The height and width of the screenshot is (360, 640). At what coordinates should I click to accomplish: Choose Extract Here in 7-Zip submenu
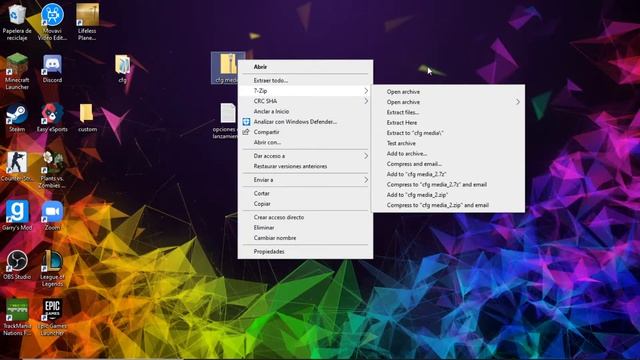[448, 122]
